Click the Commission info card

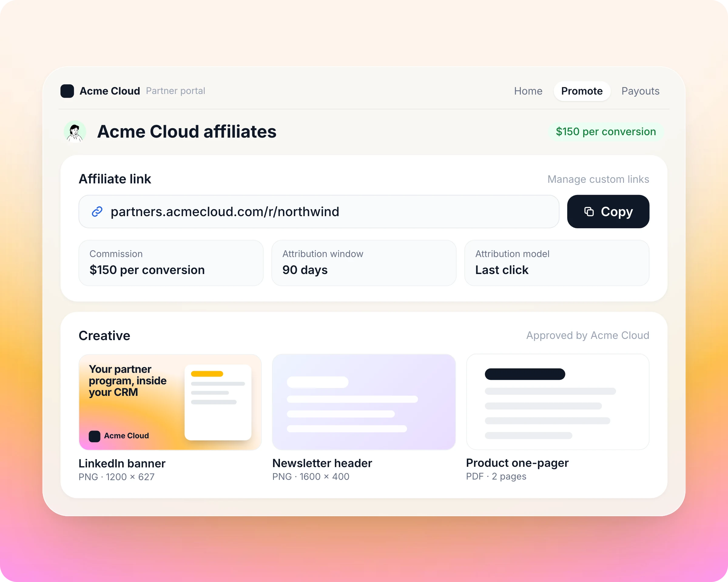(x=171, y=263)
